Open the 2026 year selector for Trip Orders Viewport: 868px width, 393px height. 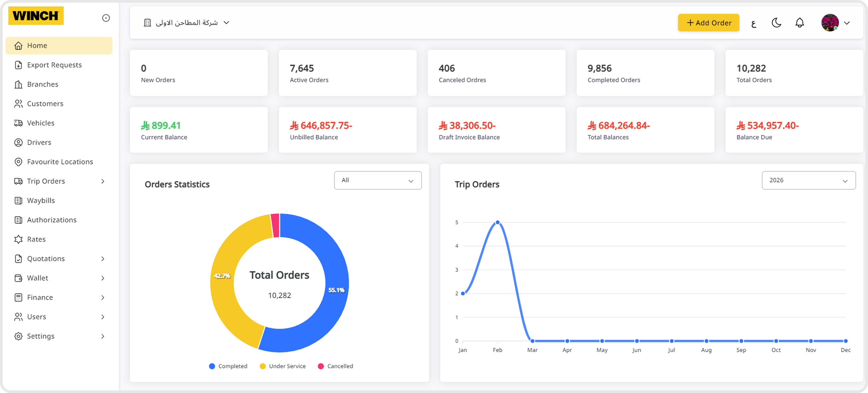pyautogui.click(x=808, y=180)
